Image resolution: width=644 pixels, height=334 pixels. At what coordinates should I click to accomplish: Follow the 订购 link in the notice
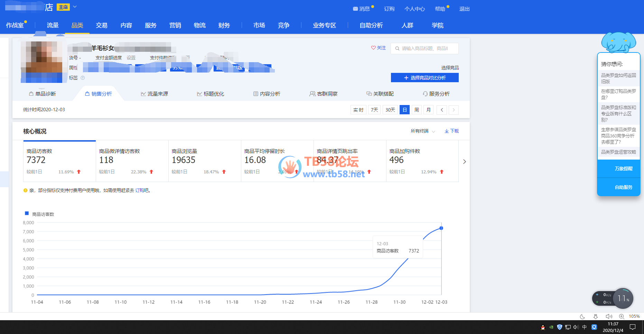coord(139,190)
